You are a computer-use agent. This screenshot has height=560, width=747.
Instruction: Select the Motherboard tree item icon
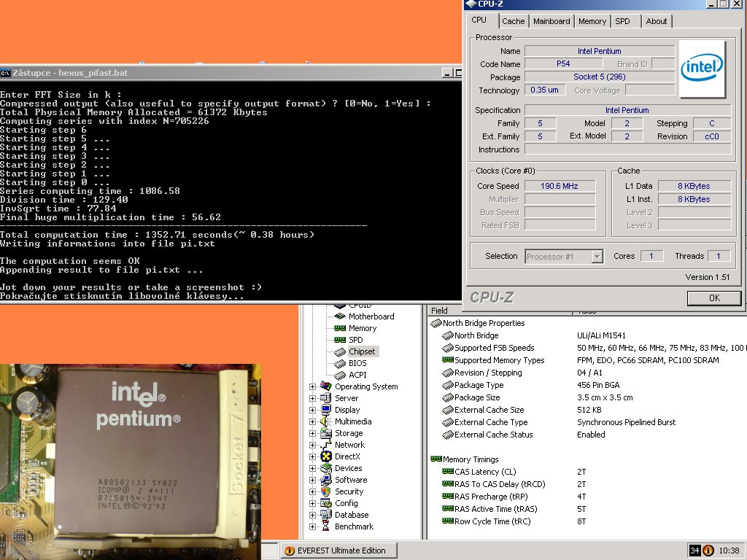[x=340, y=316]
